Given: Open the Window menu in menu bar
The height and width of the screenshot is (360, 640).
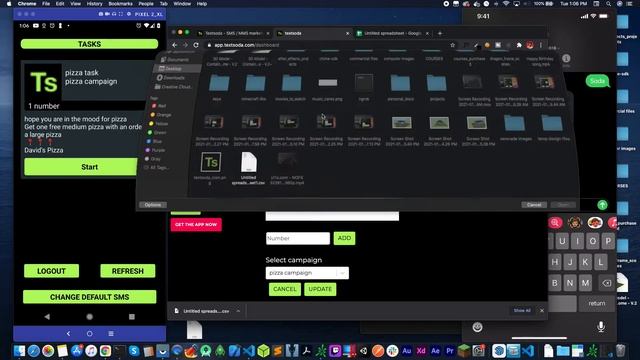Looking at the screenshot, I should [x=182, y=4].
